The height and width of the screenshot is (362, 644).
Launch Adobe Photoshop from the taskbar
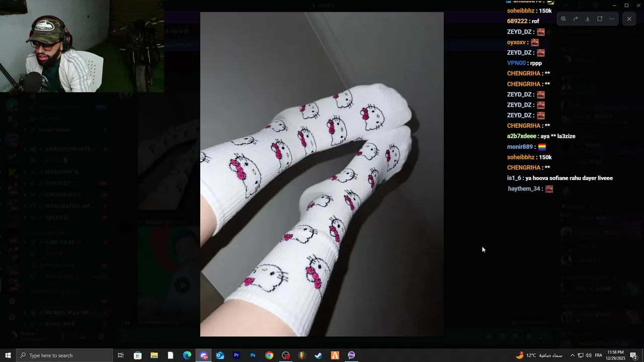coord(253,355)
